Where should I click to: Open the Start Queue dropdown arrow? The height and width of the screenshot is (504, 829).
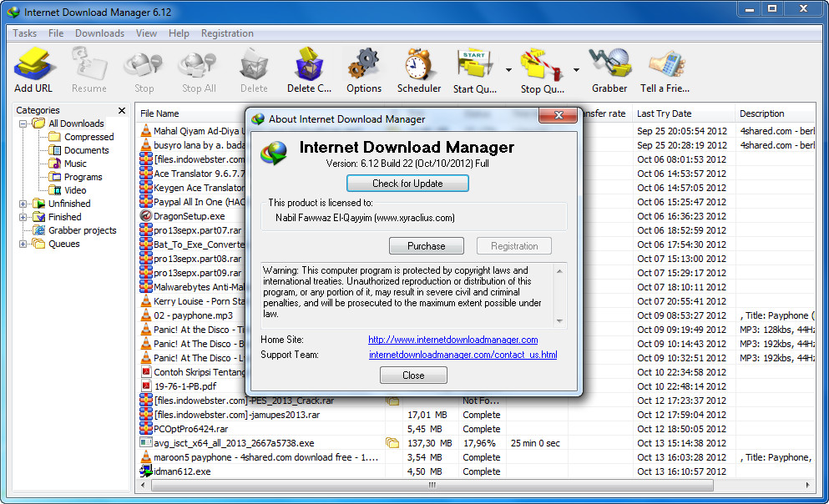(x=508, y=71)
